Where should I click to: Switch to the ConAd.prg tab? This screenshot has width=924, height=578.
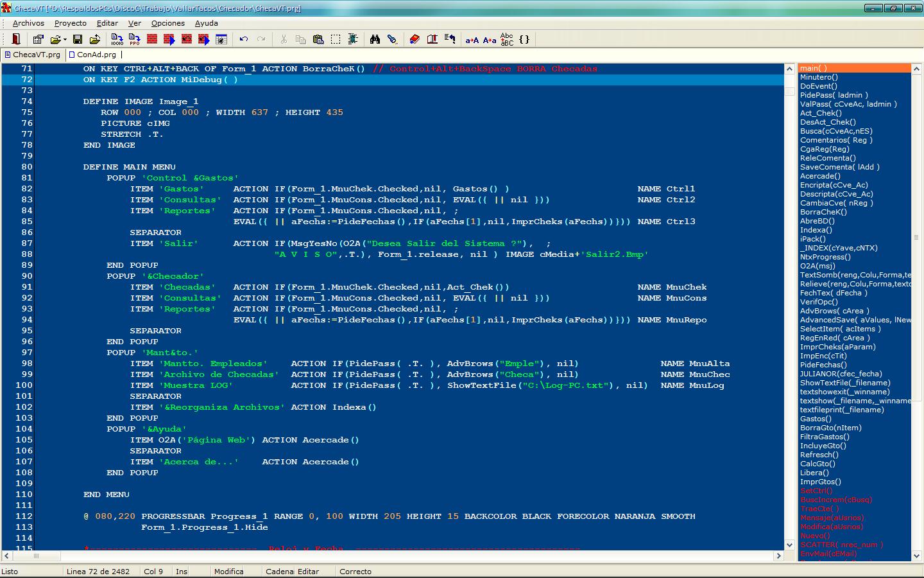click(92, 55)
